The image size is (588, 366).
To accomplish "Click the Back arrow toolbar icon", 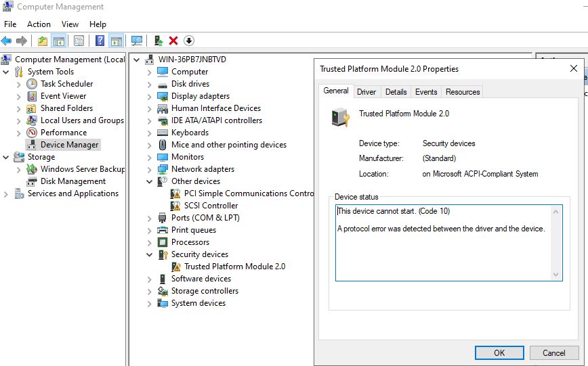I will tap(7, 41).
